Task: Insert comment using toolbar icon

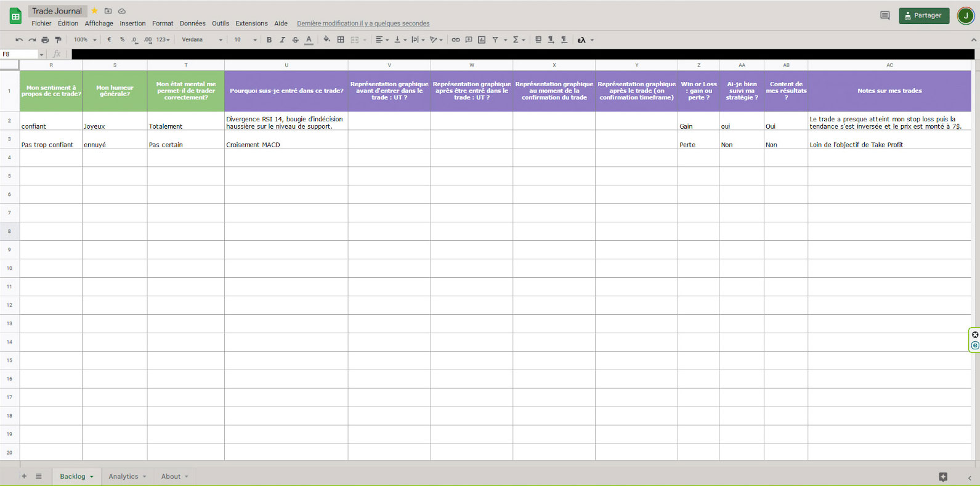Action: pos(469,39)
